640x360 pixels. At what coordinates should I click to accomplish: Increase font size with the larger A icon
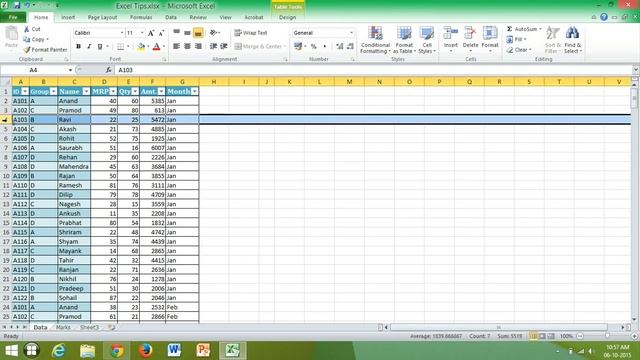[x=151, y=33]
